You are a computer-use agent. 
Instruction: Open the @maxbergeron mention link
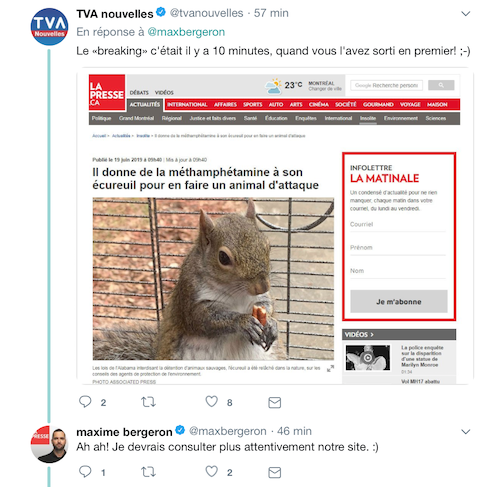pyautogui.click(x=186, y=32)
